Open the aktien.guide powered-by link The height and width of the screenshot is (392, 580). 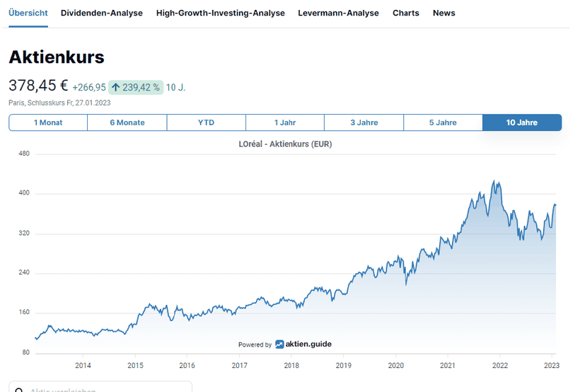(x=285, y=345)
